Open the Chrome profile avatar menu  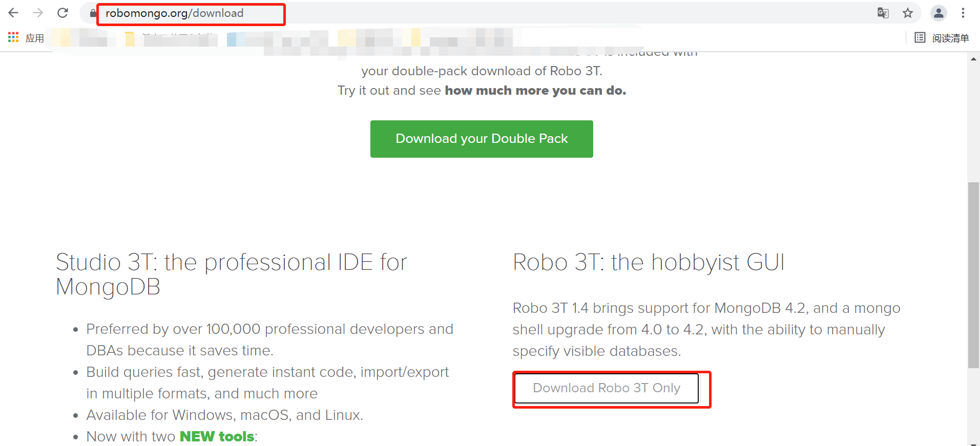939,13
